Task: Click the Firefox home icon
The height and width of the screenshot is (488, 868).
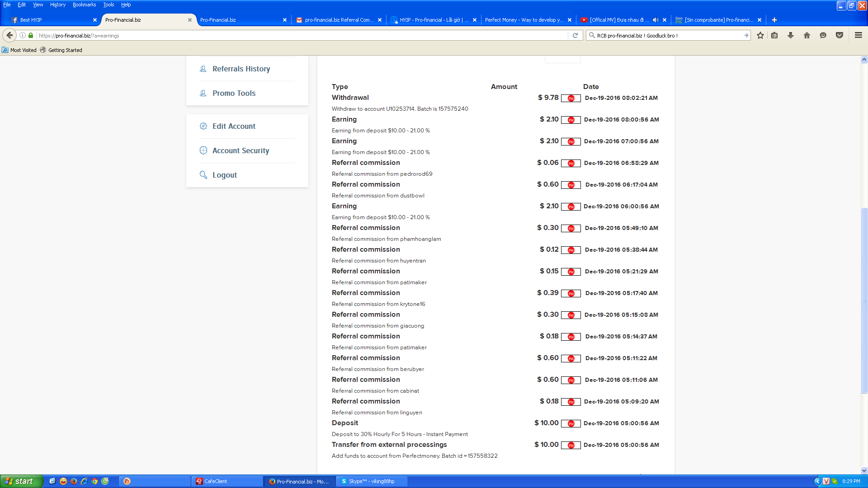Action: coord(807,35)
